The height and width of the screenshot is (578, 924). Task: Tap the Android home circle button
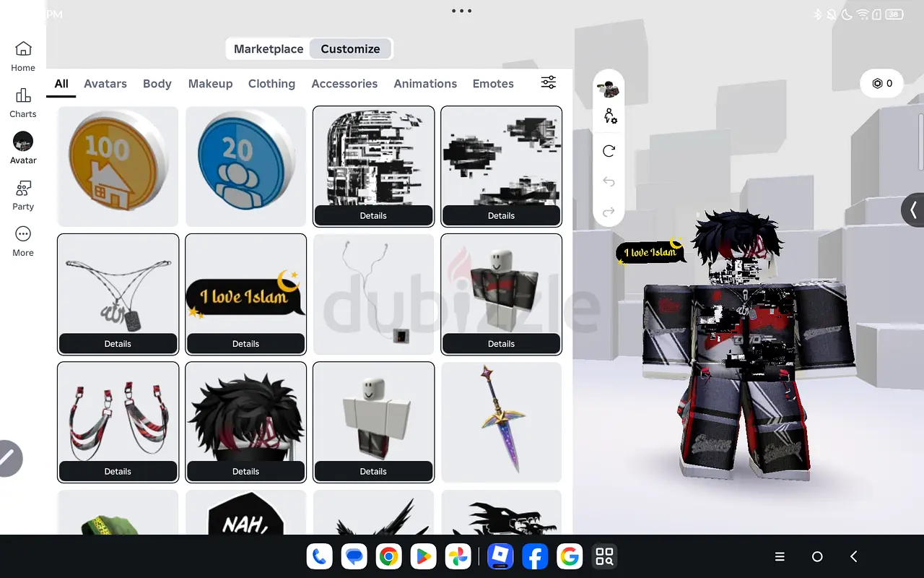(817, 556)
